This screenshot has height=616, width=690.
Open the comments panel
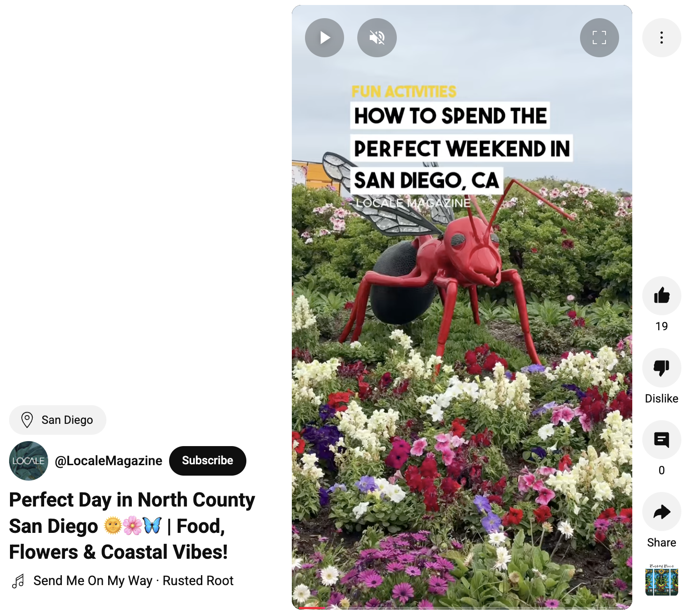[x=661, y=440]
